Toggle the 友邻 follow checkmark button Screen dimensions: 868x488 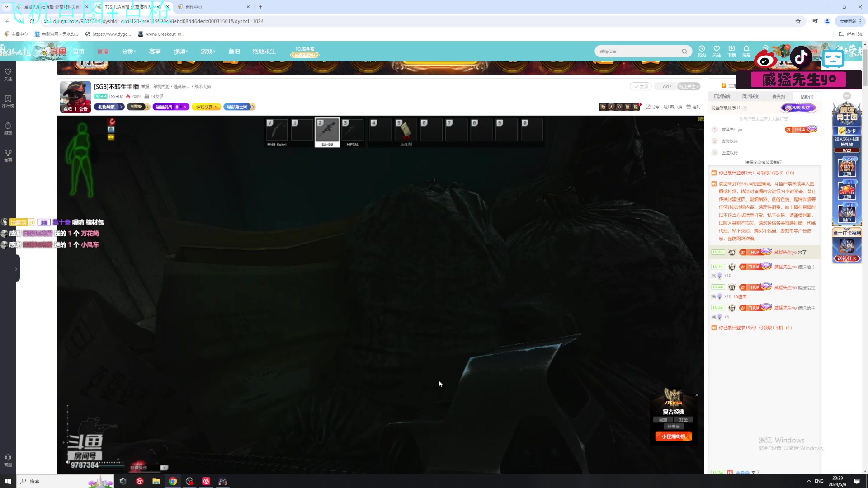coord(641,87)
